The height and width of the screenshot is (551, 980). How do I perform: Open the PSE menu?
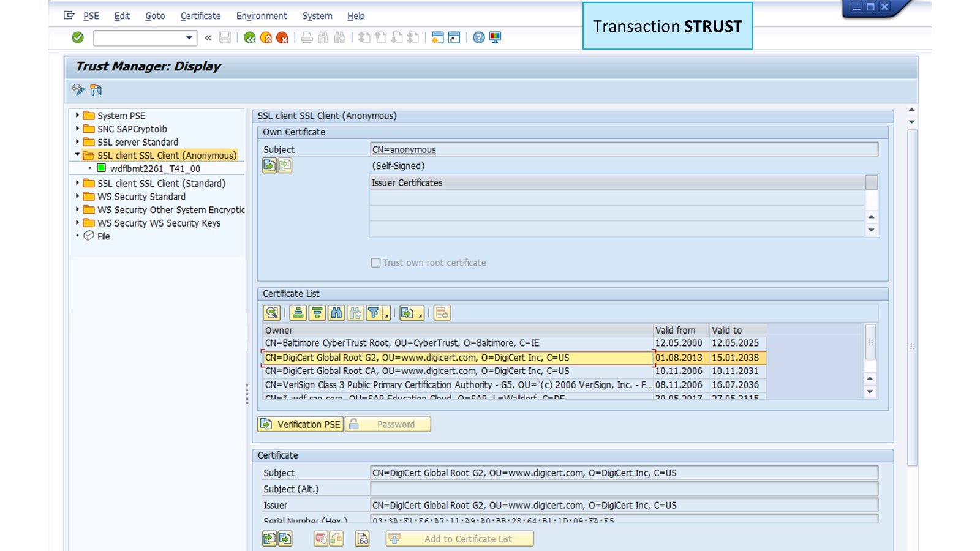coord(91,16)
